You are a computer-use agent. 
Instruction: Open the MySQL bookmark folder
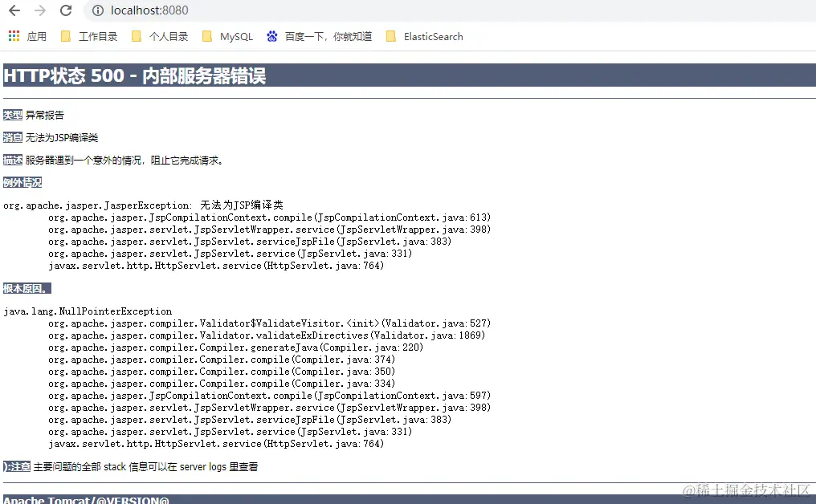[227, 36]
